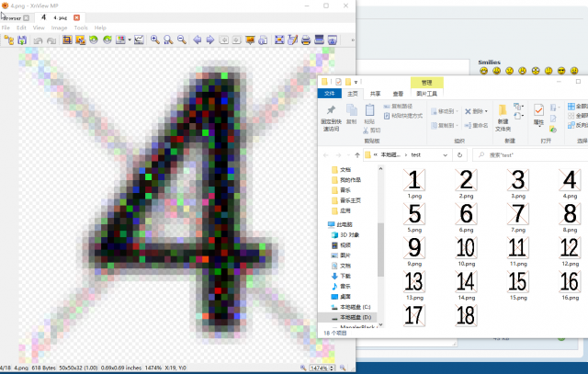Expand the address bar history dropdown chevron
The height and width of the screenshot is (374, 588).
[x=445, y=155]
